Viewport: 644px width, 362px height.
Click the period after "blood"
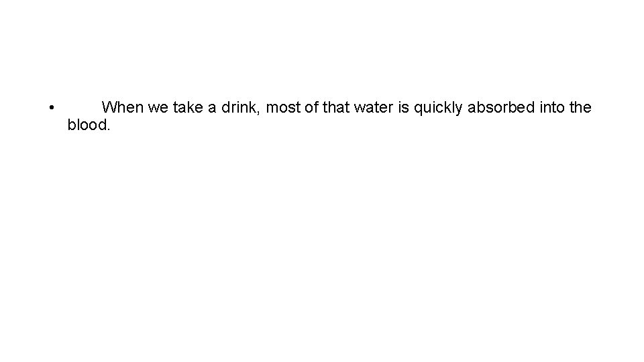pyautogui.click(x=109, y=129)
